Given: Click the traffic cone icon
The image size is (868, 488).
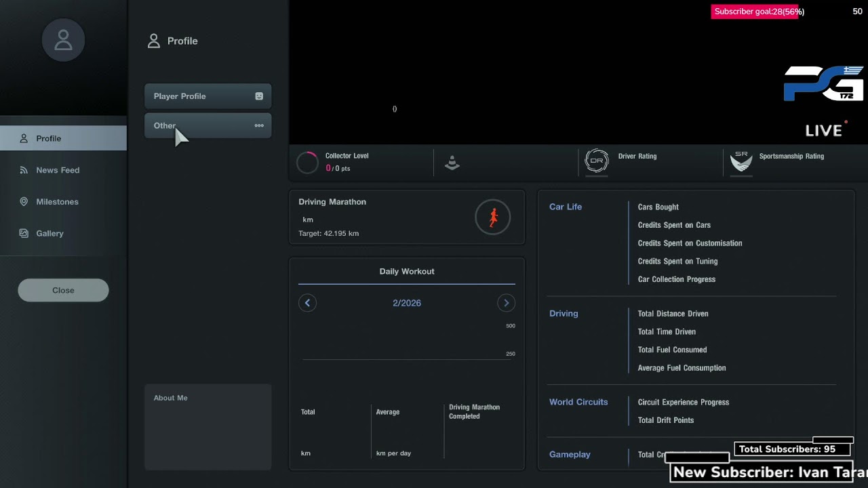Looking at the screenshot, I should click(x=452, y=163).
